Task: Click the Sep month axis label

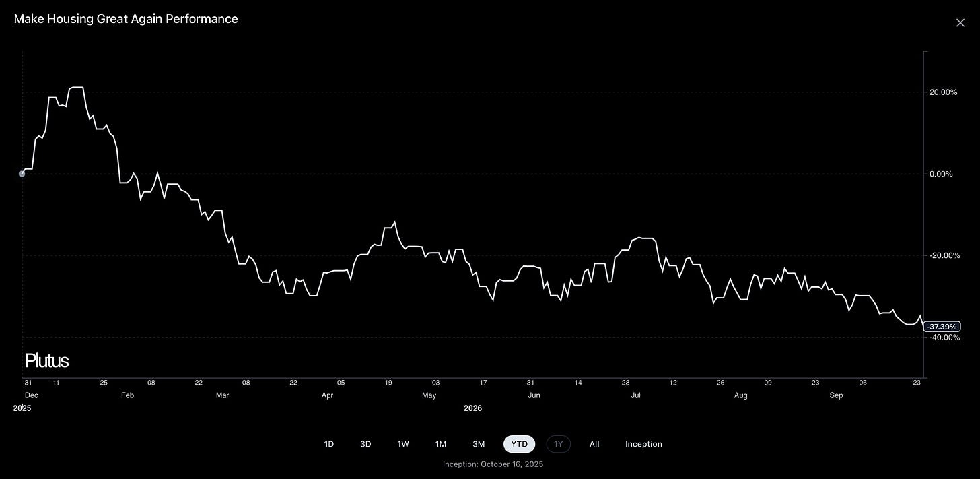Action: point(836,395)
